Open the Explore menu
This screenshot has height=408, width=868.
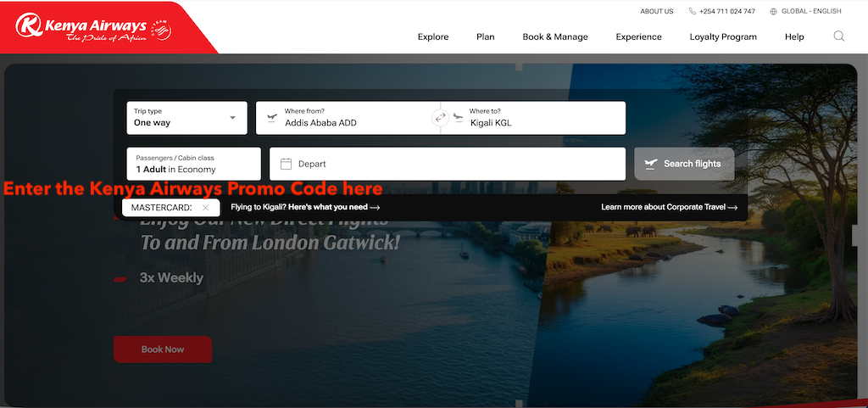tap(433, 37)
